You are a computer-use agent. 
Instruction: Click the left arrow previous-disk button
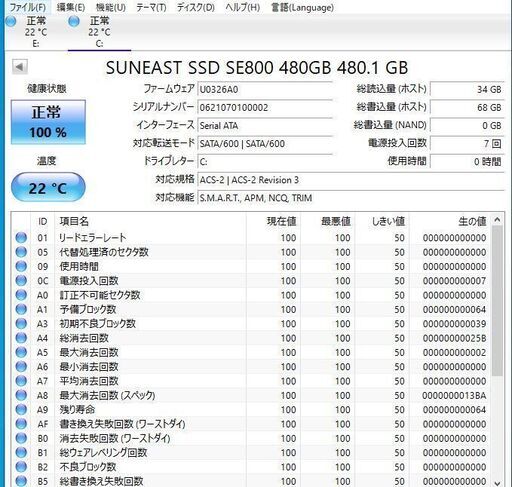pos(20,67)
